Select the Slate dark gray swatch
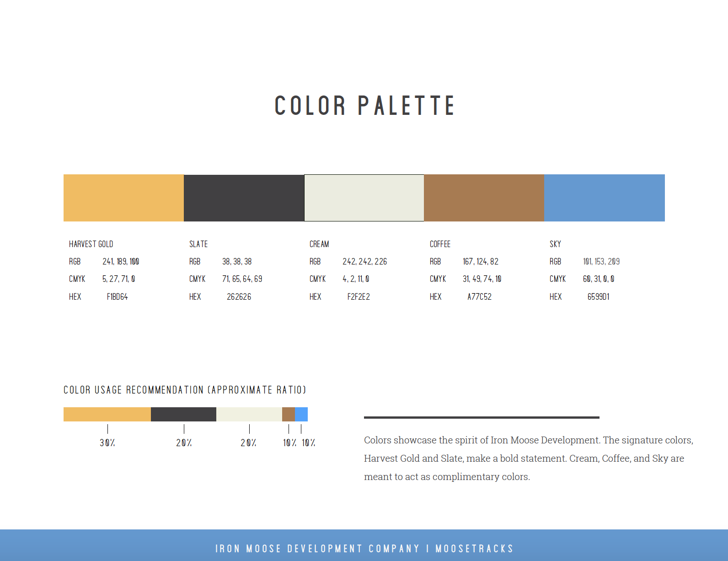This screenshot has height=561, width=728. (x=244, y=198)
